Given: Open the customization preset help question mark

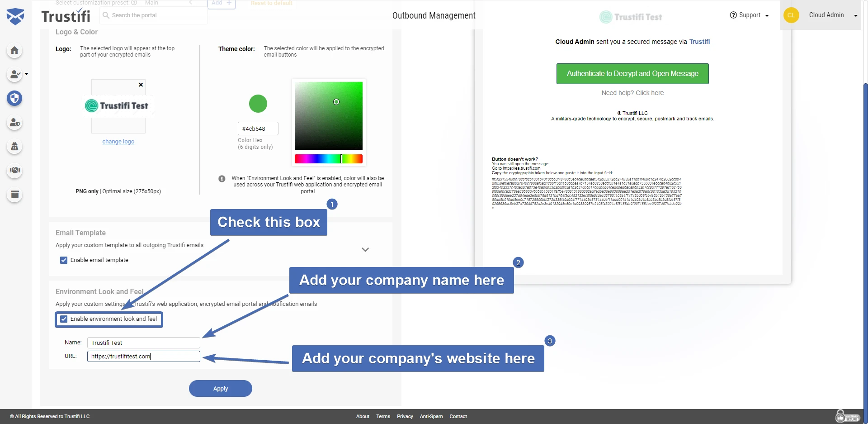Looking at the screenshot, I should (135, 3).
